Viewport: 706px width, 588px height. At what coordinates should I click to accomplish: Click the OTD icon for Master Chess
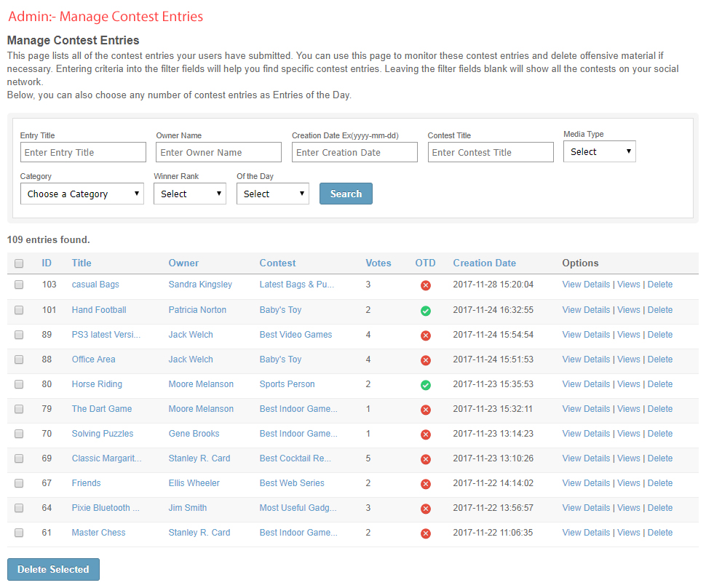coord(426,533)
